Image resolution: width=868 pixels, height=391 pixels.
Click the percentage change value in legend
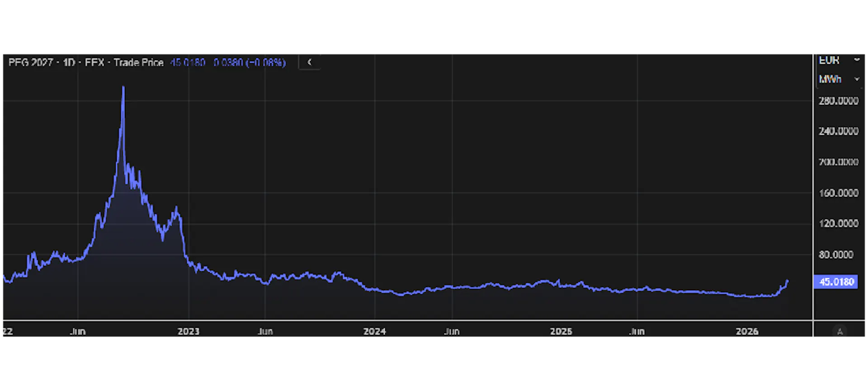coord(266,62)
